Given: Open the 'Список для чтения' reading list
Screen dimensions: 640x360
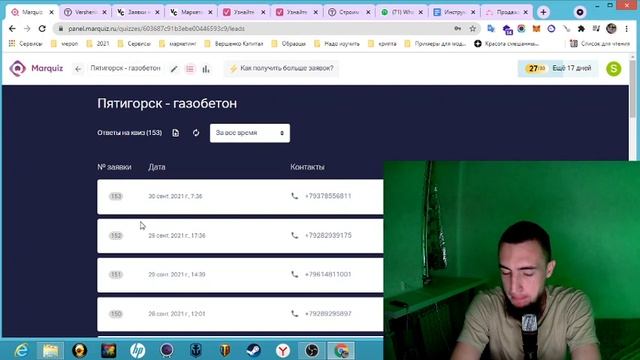Looking at the screenshot, I should click(600, 44).
